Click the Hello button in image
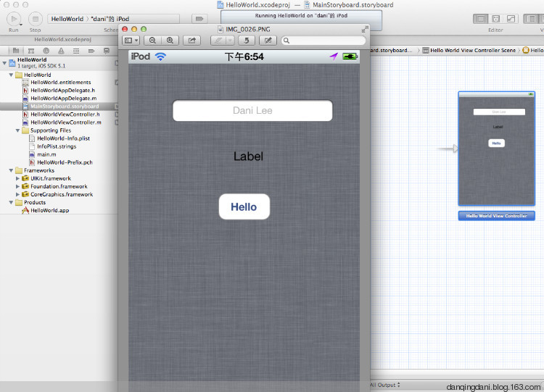The image size is (544, 392). tap(244, 207)
